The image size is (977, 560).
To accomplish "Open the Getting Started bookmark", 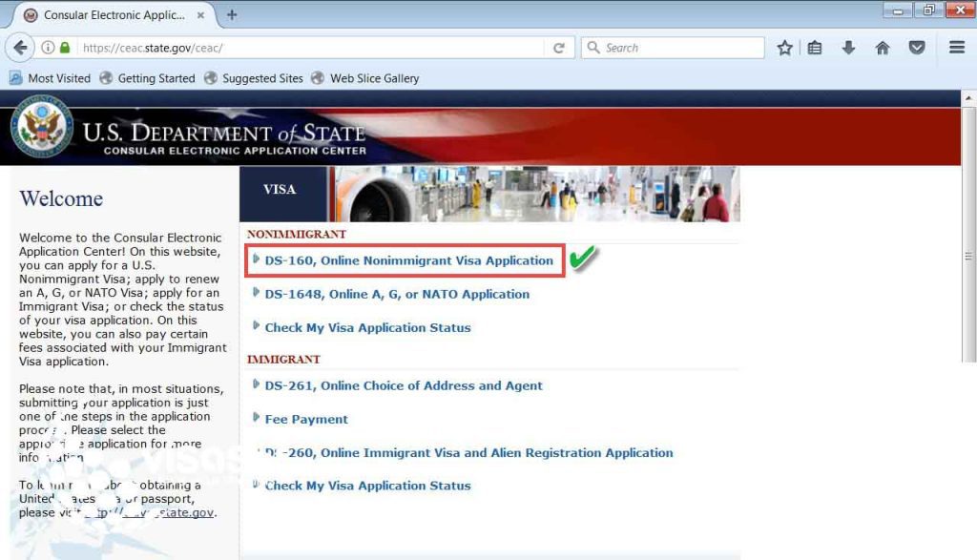I will point(148,78).
